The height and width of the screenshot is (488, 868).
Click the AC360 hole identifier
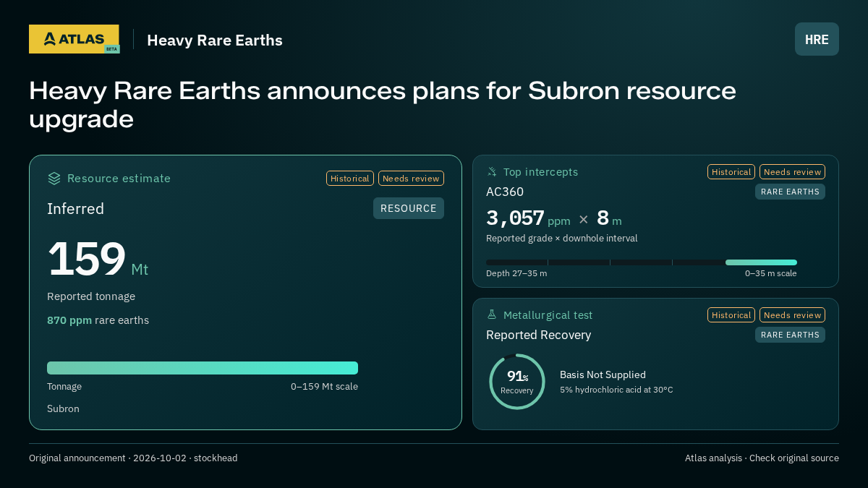pos(505,192)
